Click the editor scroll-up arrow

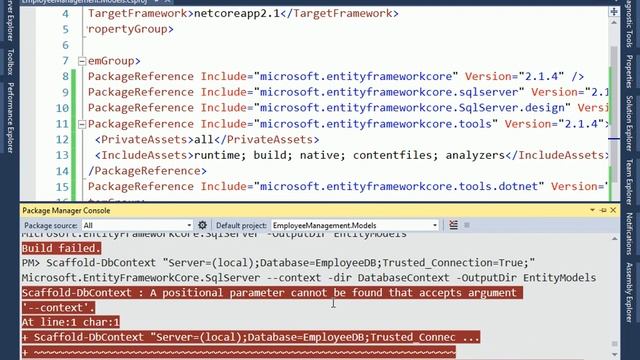click(x=614, y=22)
